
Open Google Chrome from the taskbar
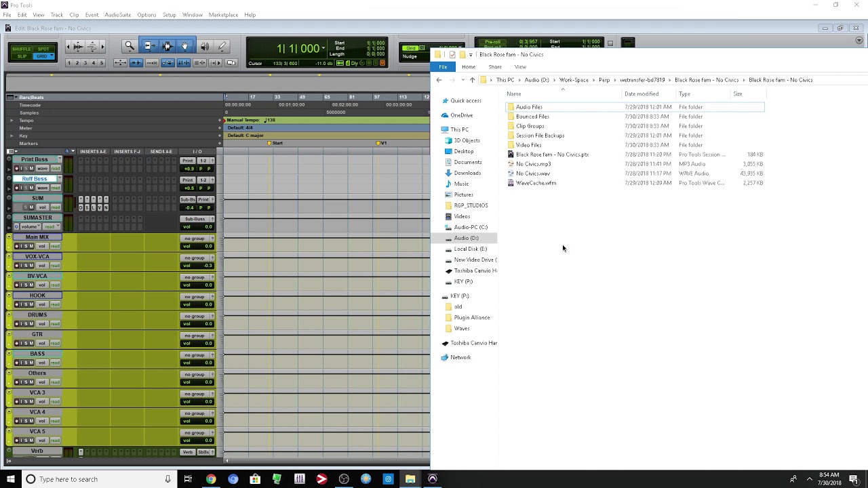211,479
